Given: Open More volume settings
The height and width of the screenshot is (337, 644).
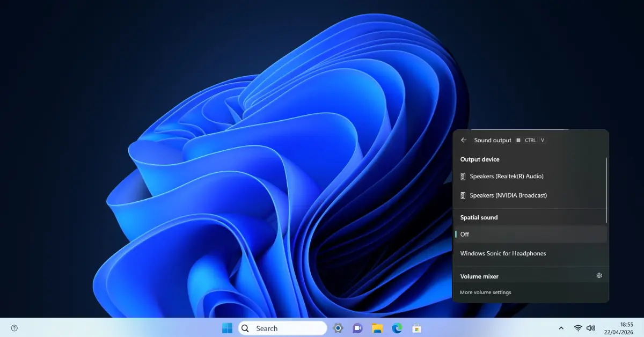Looking at the screenshot, I should pos(485,292).
